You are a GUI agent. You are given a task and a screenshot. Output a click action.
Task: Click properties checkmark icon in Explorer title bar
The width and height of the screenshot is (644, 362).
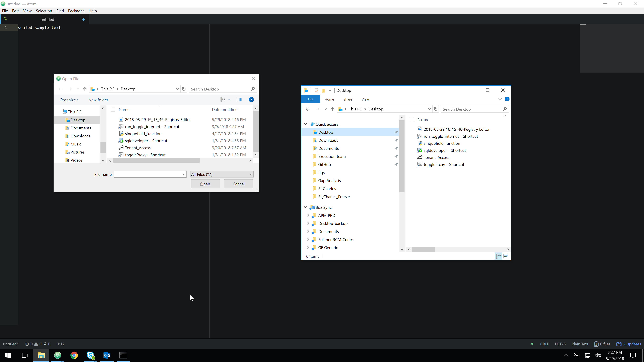tap(316, 90)
